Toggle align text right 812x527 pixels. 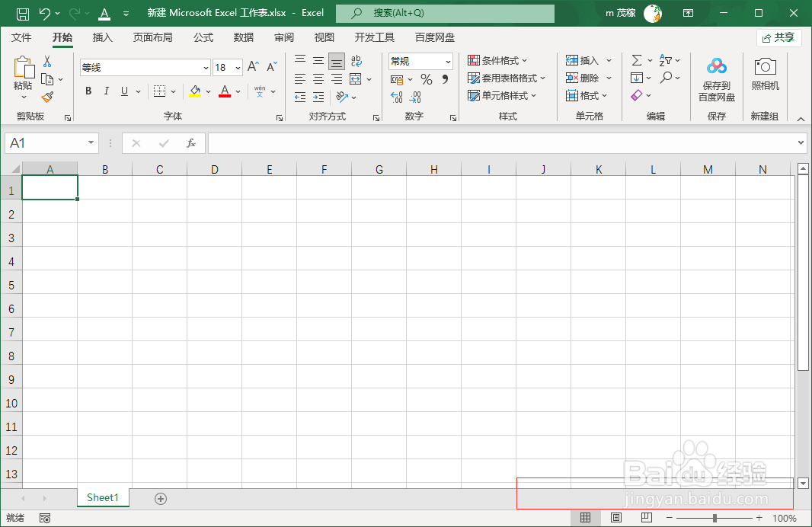click(337, 78)
